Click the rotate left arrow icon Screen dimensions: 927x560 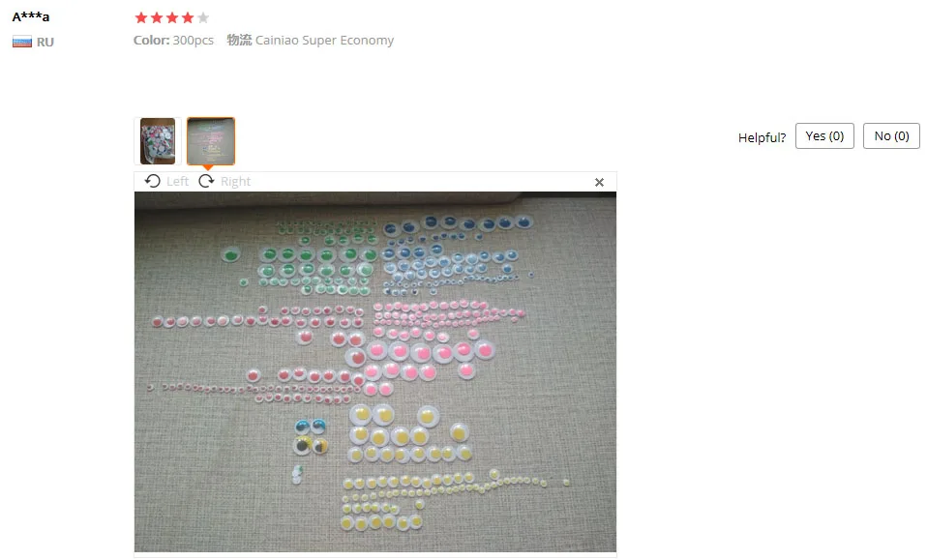[x=153, y=181]
